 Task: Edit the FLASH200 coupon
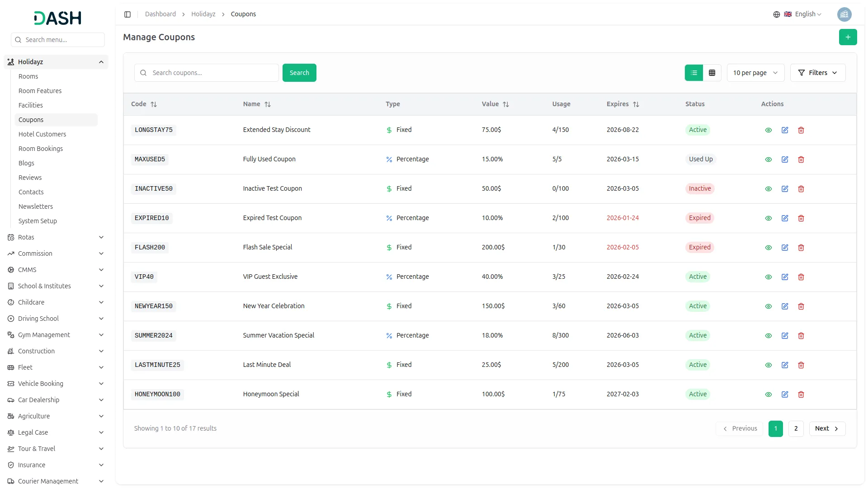(x=785, y=248)
